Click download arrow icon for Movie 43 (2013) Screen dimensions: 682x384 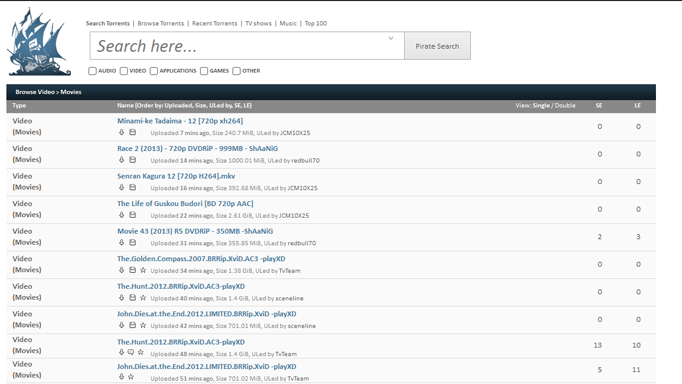pos(121,243)
